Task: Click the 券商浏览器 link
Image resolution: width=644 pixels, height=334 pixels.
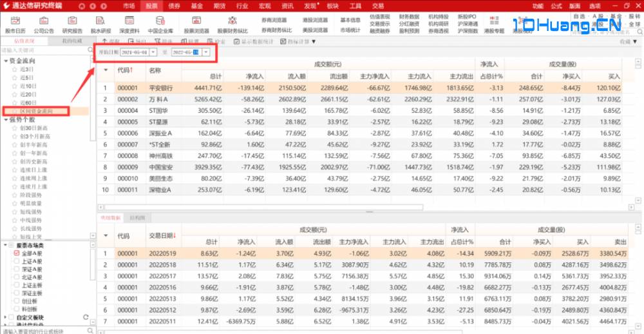Action: (274, 20)
